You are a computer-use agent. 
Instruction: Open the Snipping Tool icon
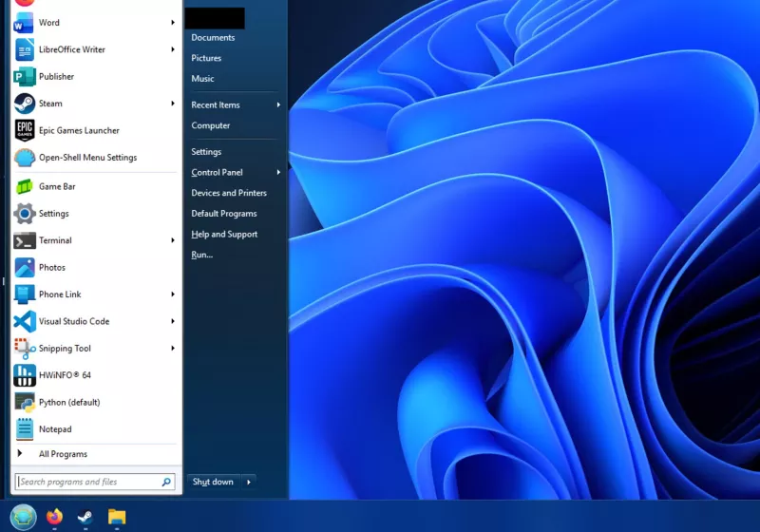25,349
